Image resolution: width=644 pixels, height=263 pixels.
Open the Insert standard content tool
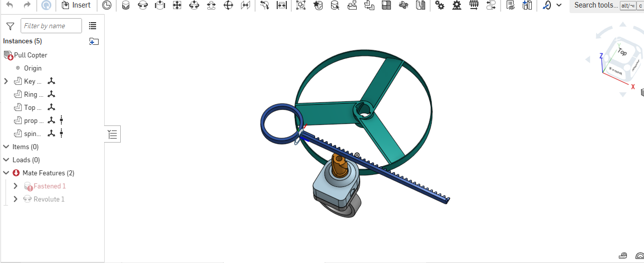[527, 5]
